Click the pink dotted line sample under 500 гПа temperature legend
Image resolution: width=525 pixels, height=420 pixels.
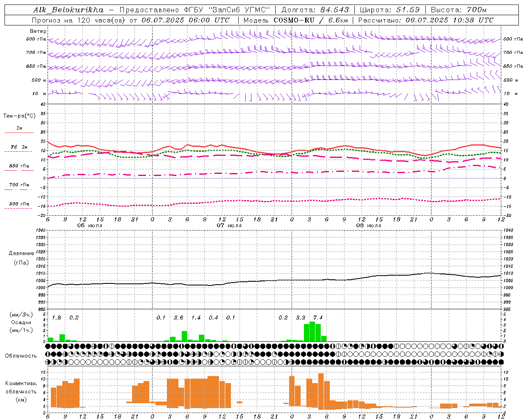18,209
